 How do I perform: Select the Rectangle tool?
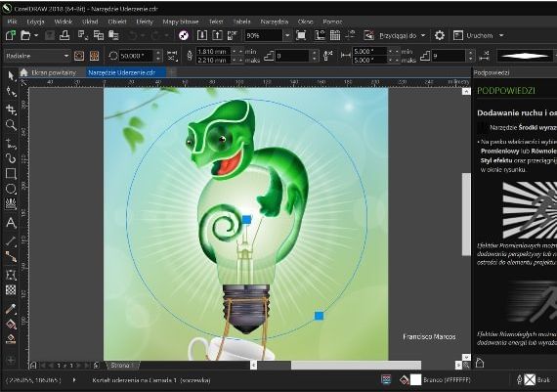(11, 173)
